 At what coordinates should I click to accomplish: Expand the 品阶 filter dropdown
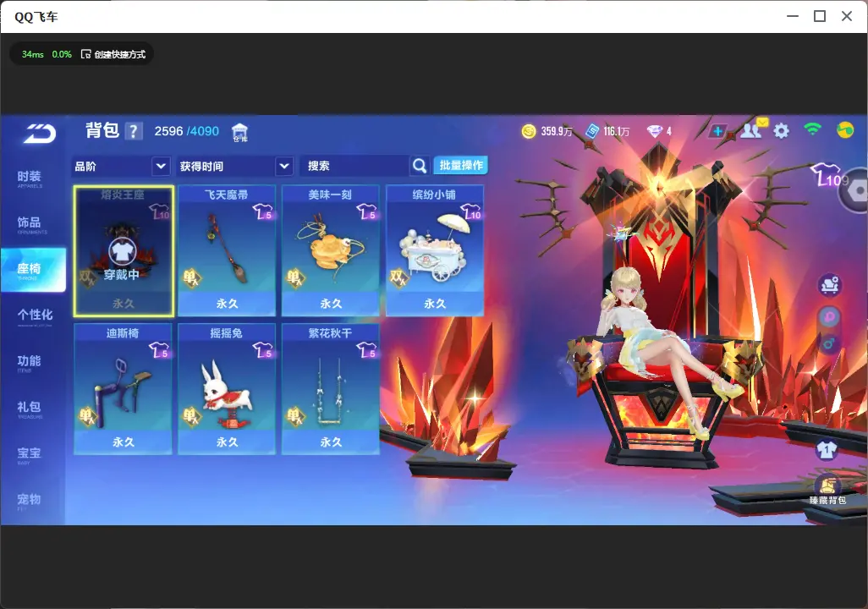[x=161, y=166]
